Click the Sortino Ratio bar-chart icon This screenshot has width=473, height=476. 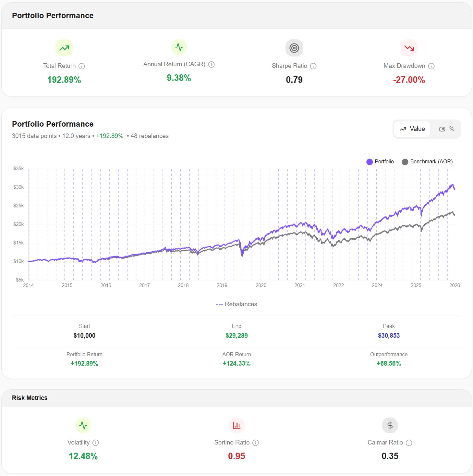(236, 425)
